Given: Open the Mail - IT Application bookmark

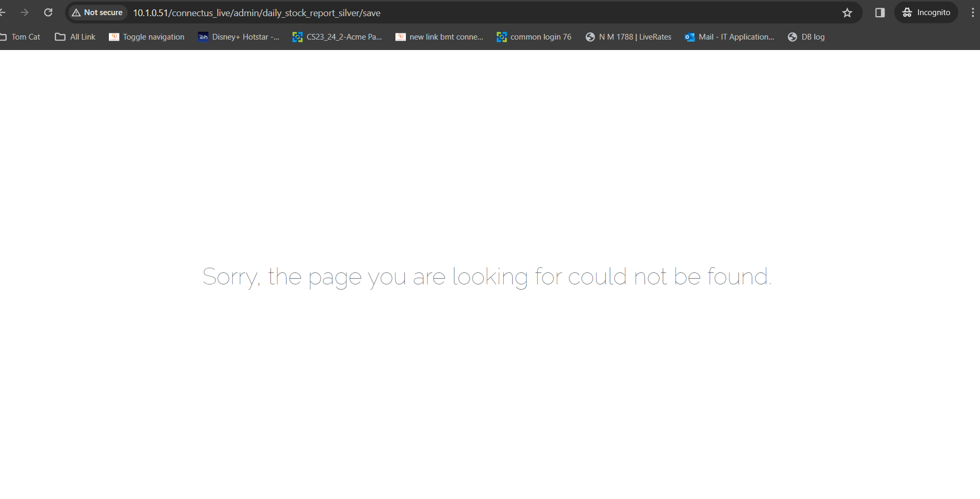Looking at the screenshot, I should (x=729, y=37).
